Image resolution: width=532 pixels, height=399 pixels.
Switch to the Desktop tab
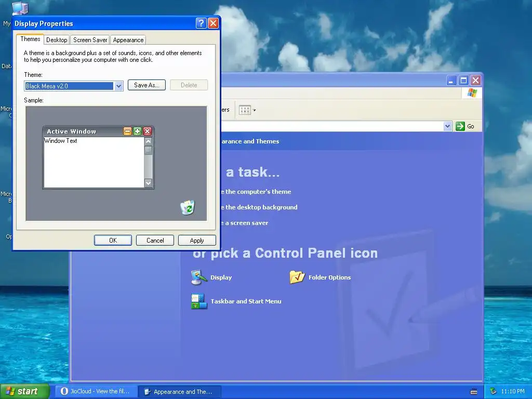57,40
